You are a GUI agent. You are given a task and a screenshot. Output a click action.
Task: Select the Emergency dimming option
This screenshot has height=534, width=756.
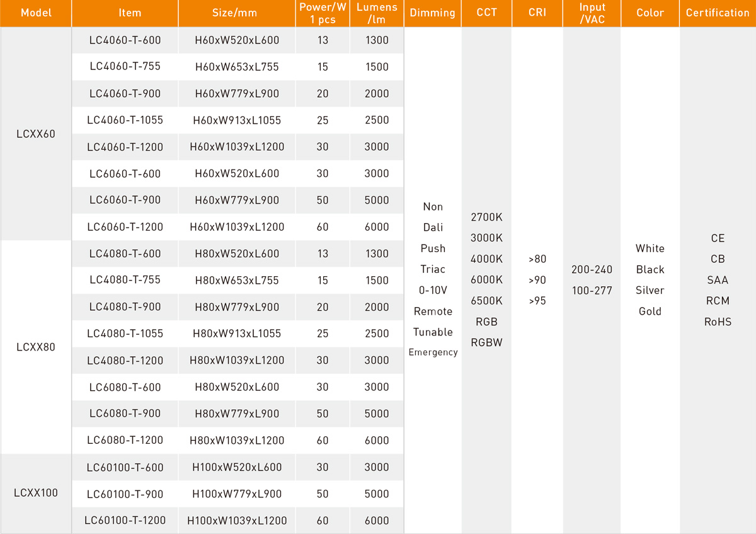433,352
